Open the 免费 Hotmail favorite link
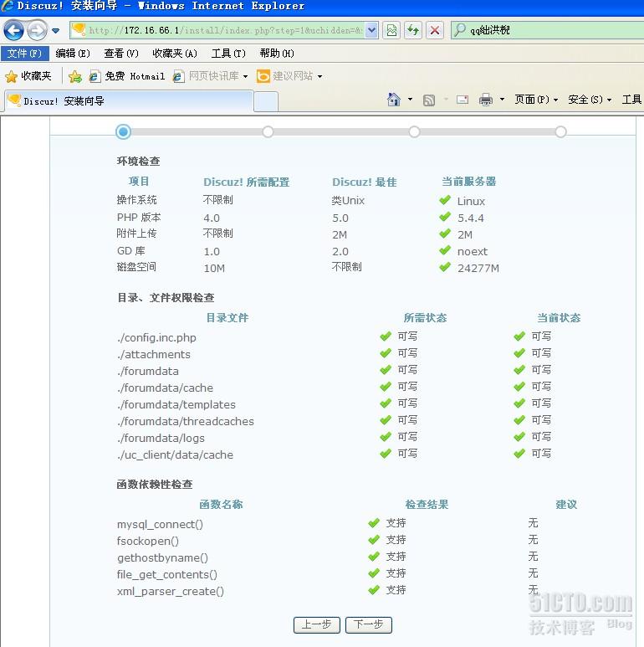This screenshot has height=647, width=644. coord(127,76)
